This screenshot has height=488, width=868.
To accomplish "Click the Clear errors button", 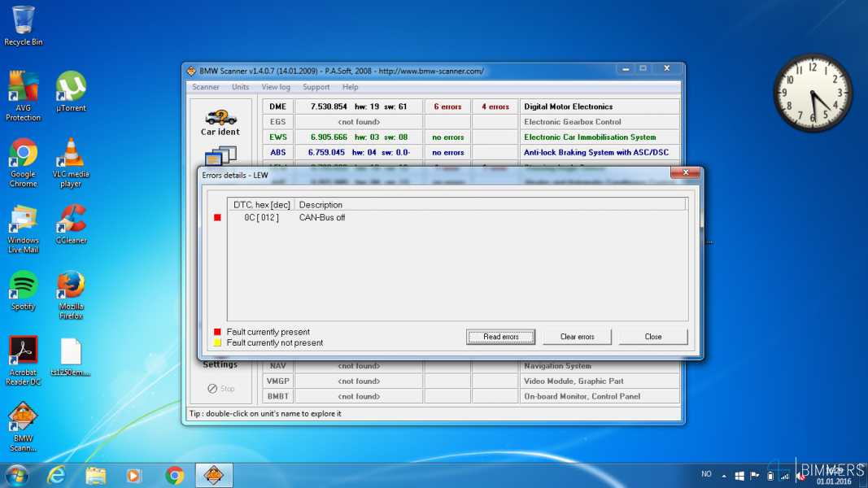I will click(x=577, y=337).
